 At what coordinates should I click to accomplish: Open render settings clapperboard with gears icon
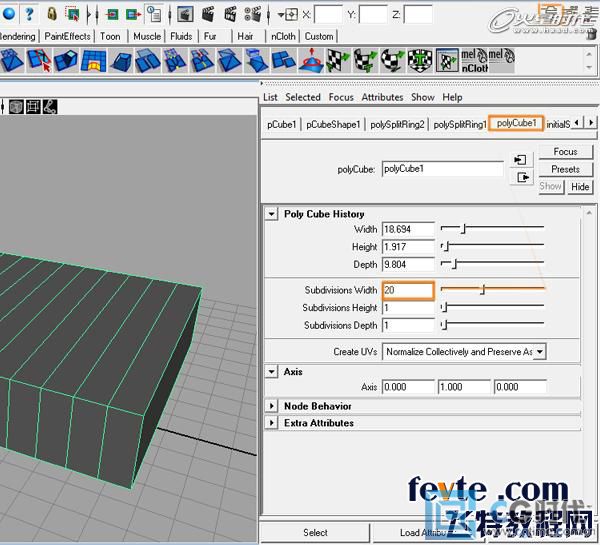coord(253,15)
